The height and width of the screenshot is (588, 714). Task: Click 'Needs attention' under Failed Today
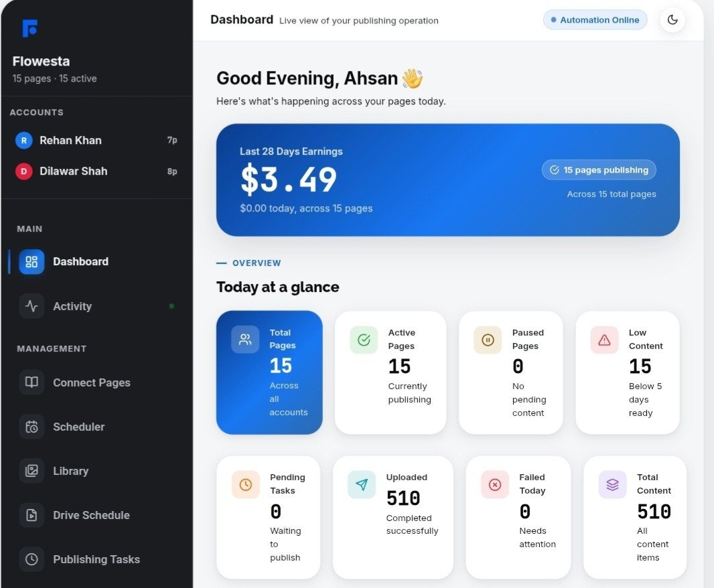[x=537, y=538]
